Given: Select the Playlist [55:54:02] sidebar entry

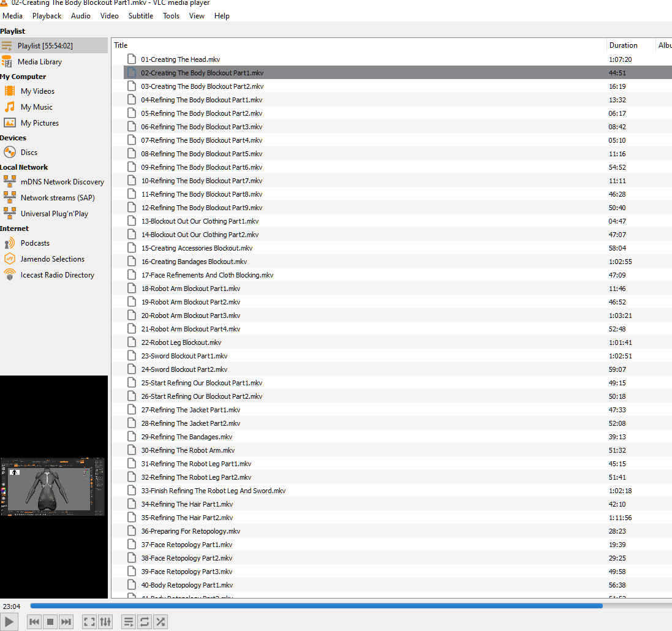Looking at the screenshot, I should tap(54, 45).
